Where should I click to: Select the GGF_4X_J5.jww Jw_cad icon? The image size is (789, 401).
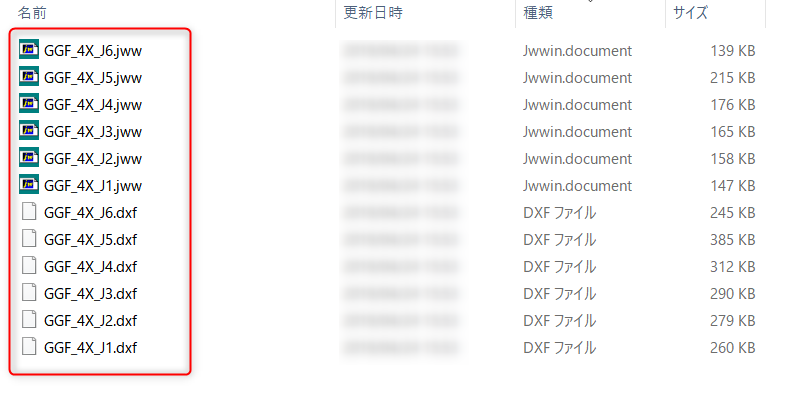tap(29, 77)
